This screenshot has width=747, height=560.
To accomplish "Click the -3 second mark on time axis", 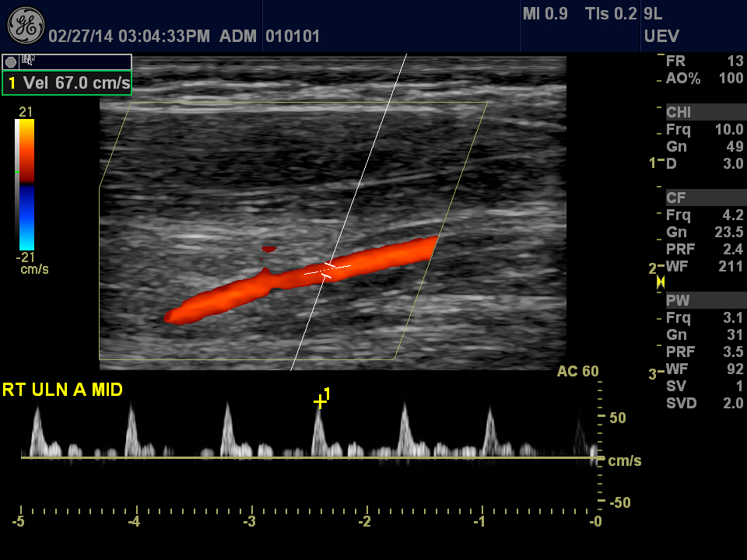I will pyautogui.click(x=250, y=521).
